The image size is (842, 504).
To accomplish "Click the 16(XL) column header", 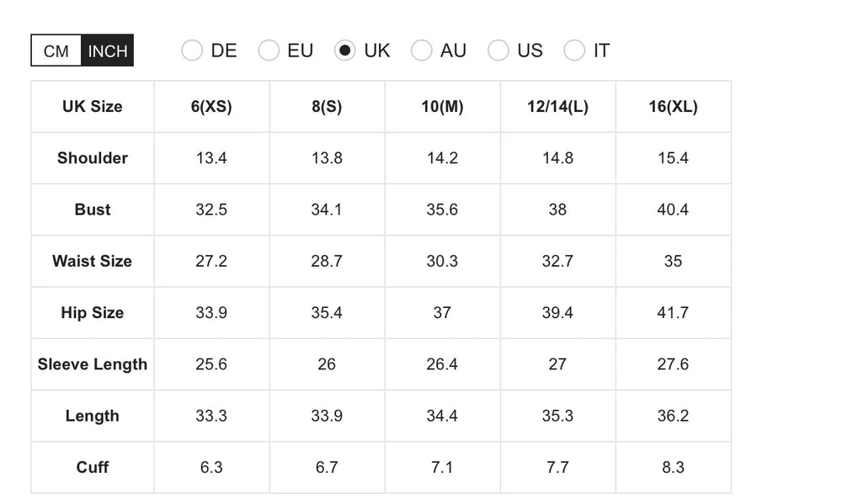I will 673,107.
